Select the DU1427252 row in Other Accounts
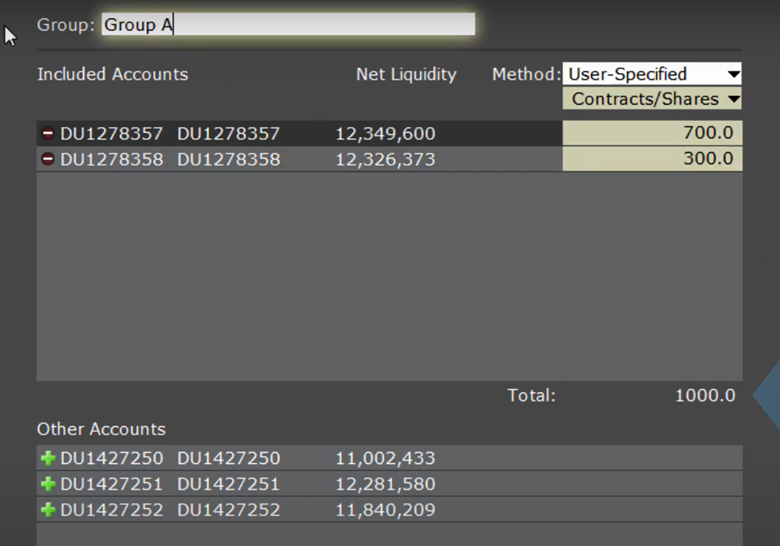Screen dimensions: 780x546 228,510
